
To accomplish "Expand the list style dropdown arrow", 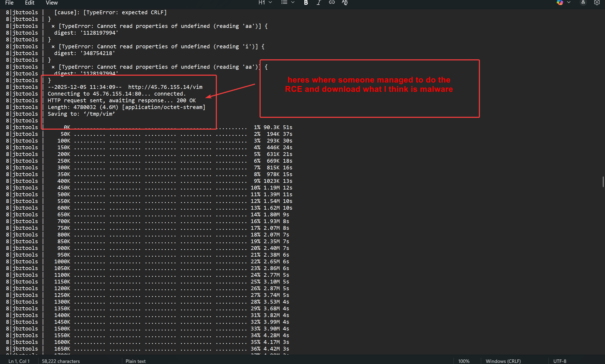I will point(293,3).
